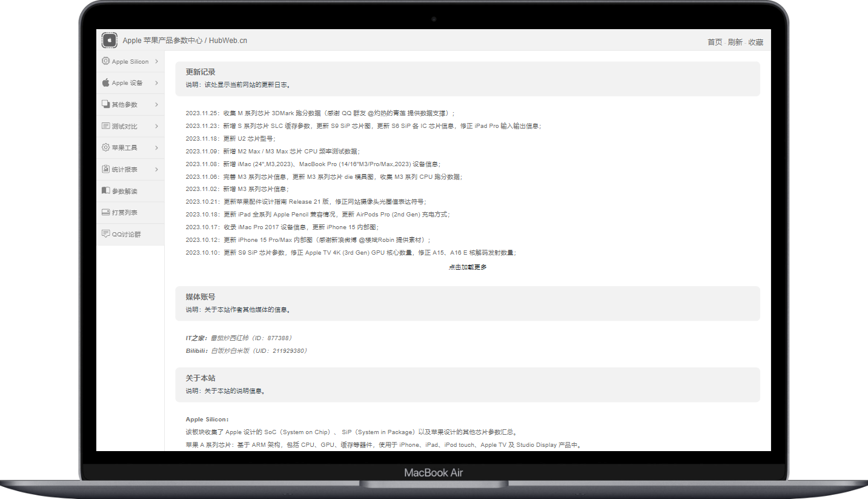Click 说明：该处显示当前网站的更新日志 description
The image size is (868, 499).
click(x=239, y=85)
